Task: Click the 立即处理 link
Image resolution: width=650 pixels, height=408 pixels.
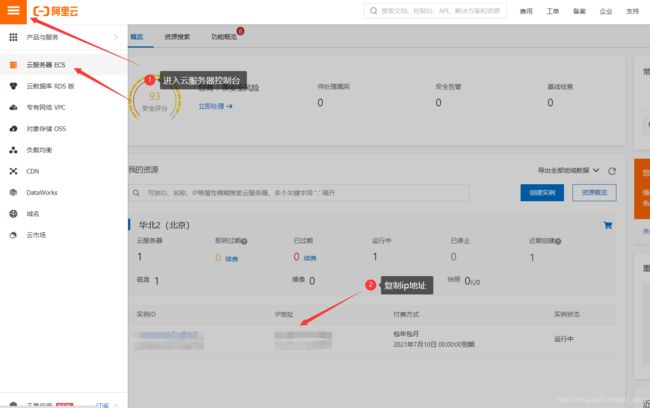Action: (x=215, y=106)
